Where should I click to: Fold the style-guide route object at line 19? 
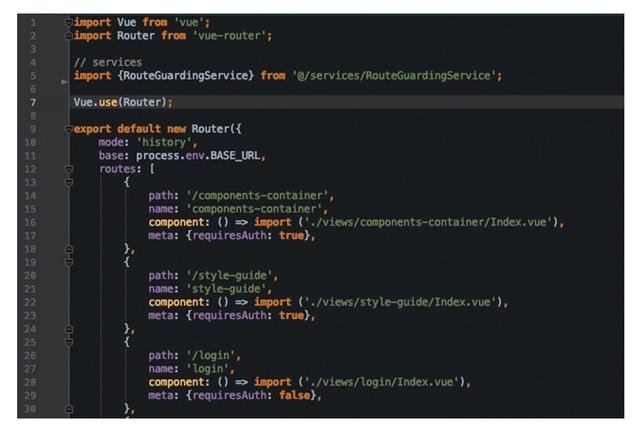[x=69, y=262]
